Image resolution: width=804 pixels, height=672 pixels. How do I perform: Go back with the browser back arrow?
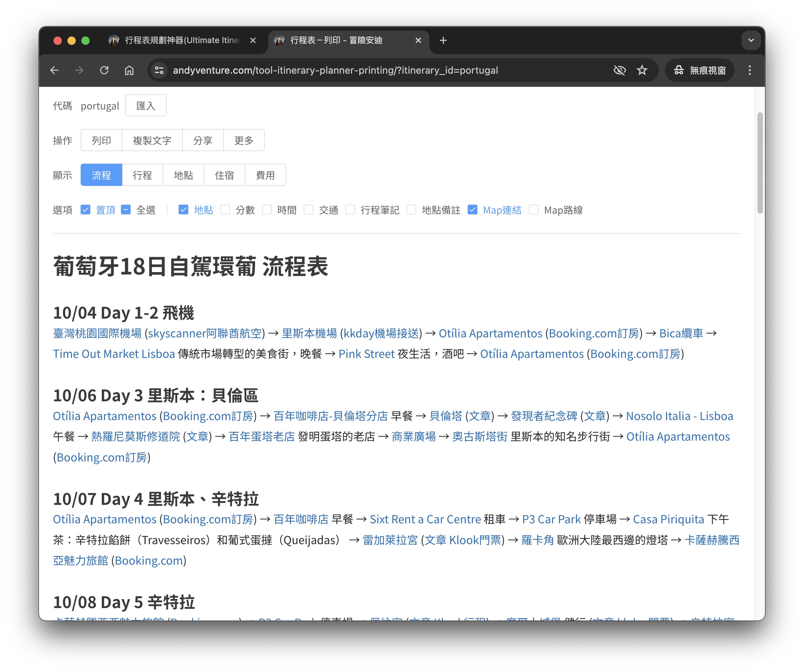54,71
